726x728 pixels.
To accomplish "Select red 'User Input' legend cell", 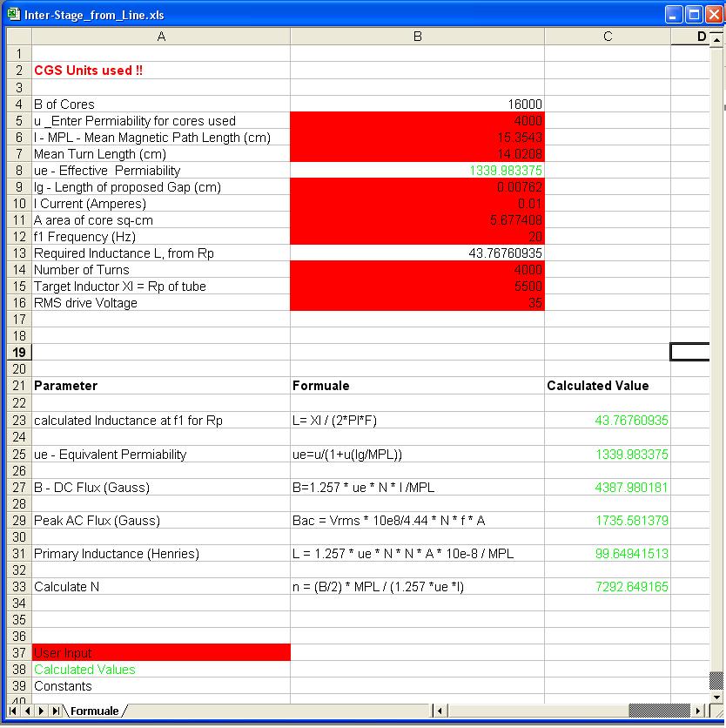I will click(x=161, y=652).
